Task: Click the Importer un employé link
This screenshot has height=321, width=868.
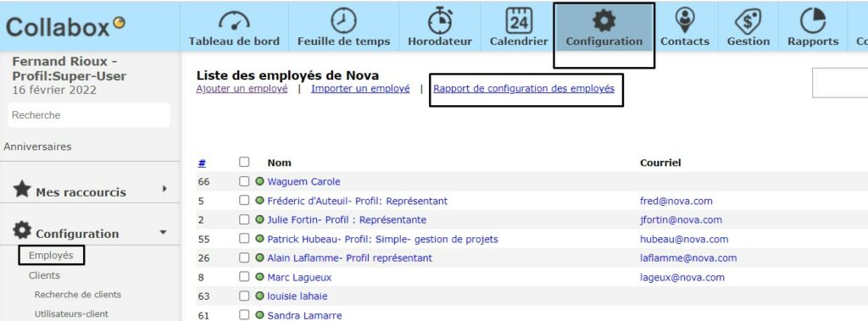Action: click(x=360, y=89)
